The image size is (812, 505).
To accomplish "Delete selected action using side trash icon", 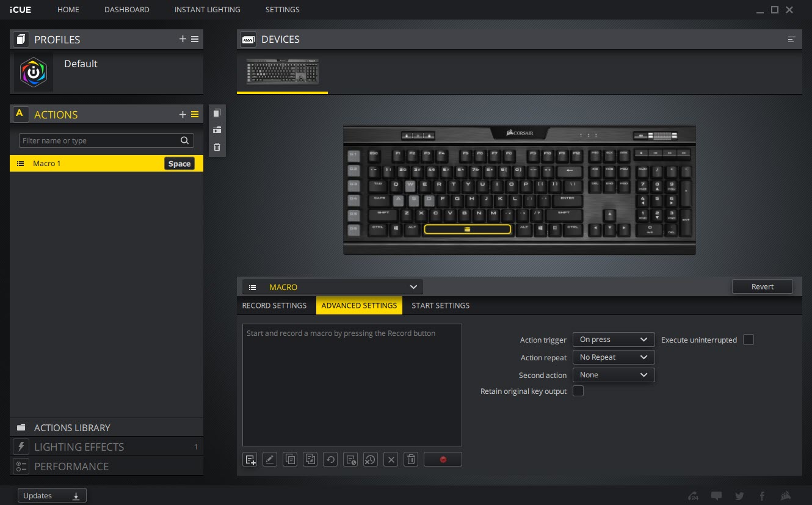I will pyautogui.click(x=217, y=147).
